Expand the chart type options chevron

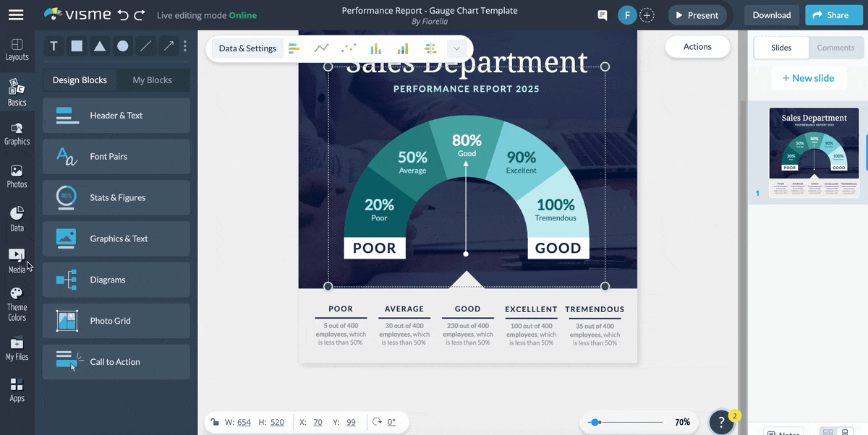[x=456, y=47]
